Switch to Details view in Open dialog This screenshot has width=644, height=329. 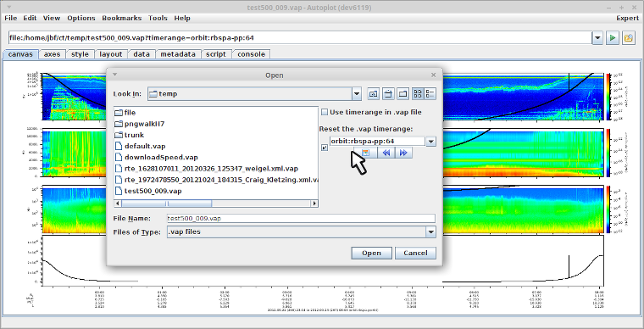(x=430, y=93)
